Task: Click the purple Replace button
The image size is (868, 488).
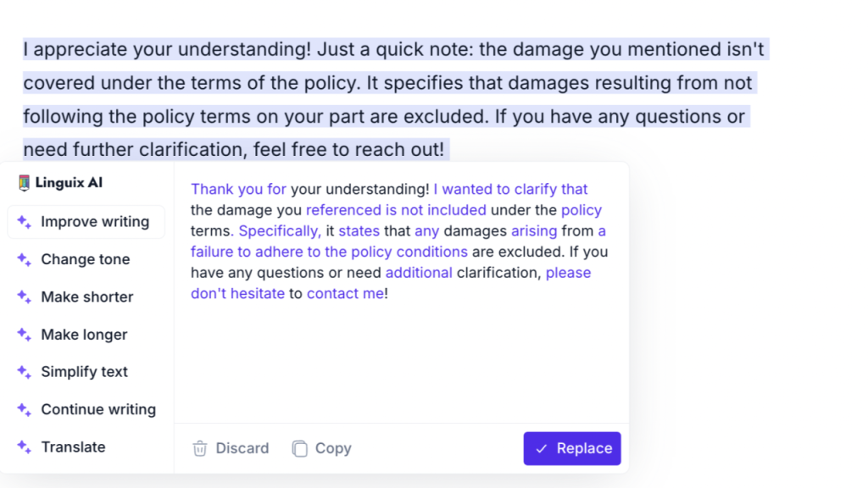Action: [572, 448]
